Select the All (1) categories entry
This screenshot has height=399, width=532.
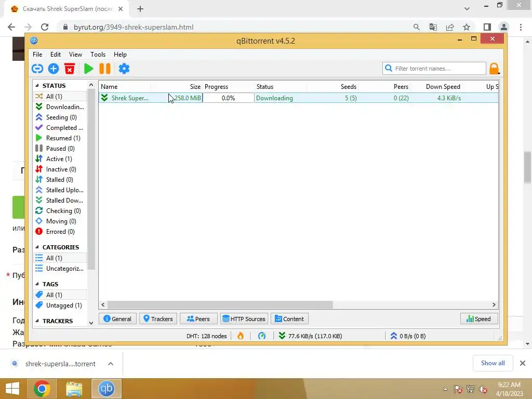click(x=60, y=258)
